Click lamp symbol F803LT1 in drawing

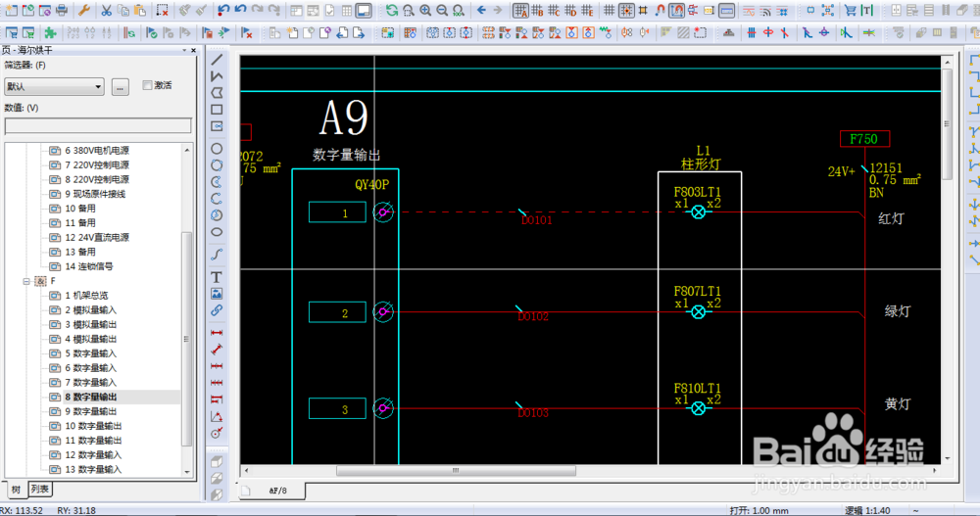pos(698,211)
